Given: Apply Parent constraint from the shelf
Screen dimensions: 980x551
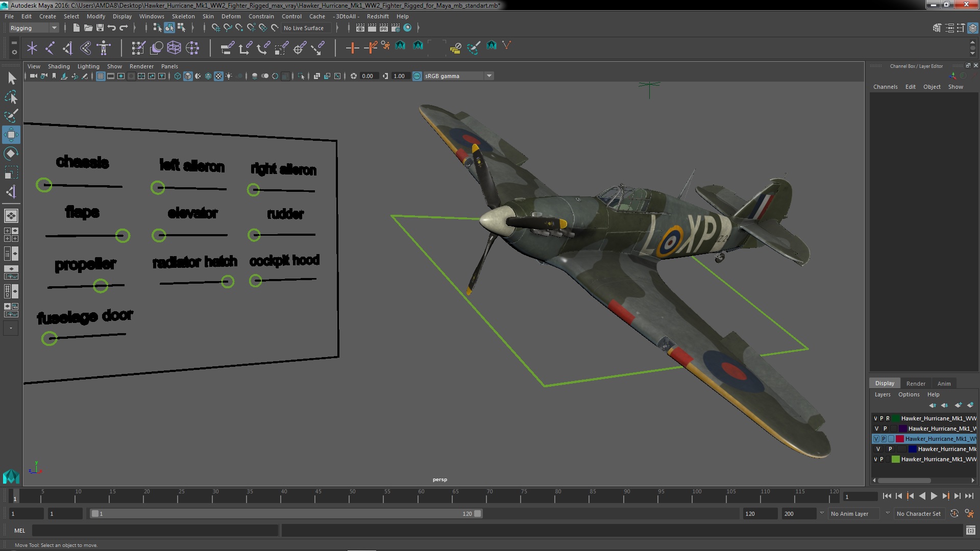Looking at the screenshot, I should [227, 48].
